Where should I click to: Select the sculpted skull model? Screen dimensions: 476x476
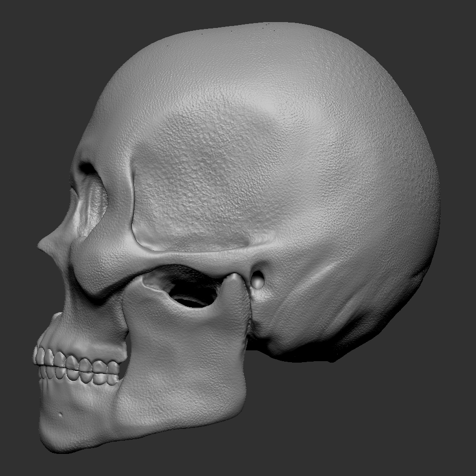[237, 237]
